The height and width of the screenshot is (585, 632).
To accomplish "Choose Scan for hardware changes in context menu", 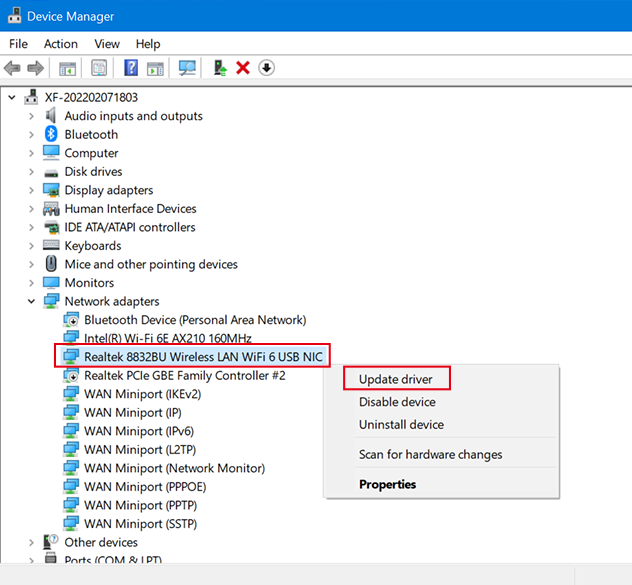I will tap(430, 454).
